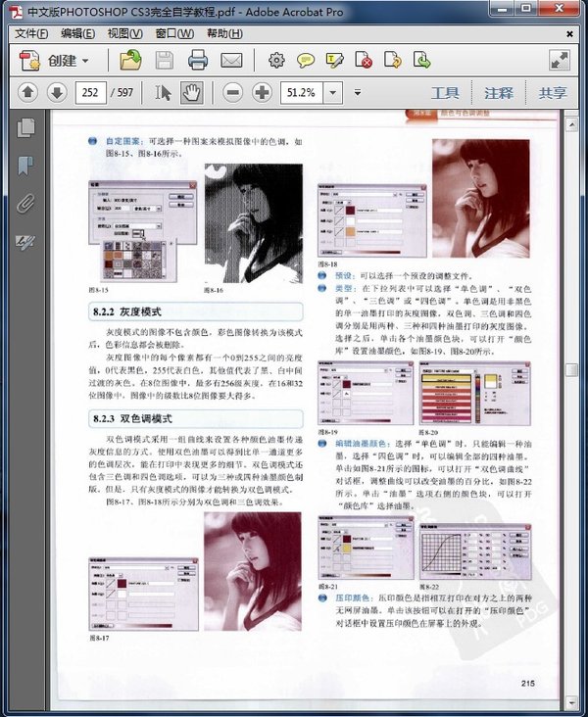Open the 创建 (Create) PDF button
The width and height of the screenshot is (588, 717).
point(54,61)
